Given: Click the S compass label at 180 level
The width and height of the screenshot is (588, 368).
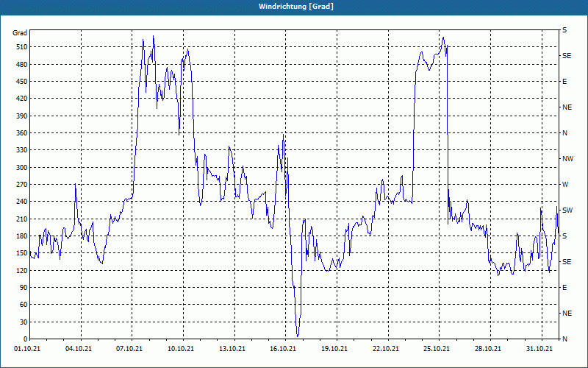Looking at the screenshot, I should click(564, 236).
